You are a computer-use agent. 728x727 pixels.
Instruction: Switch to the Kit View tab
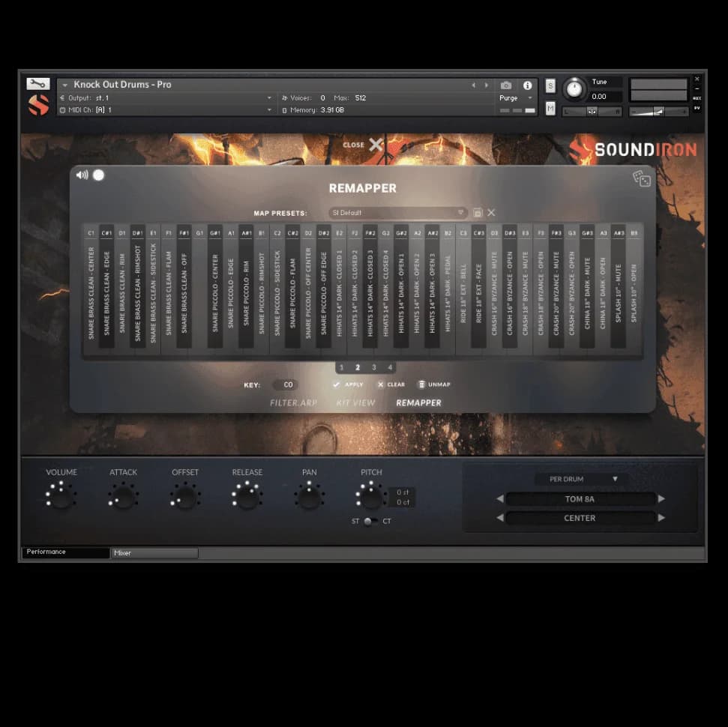(x=355, y=402)
